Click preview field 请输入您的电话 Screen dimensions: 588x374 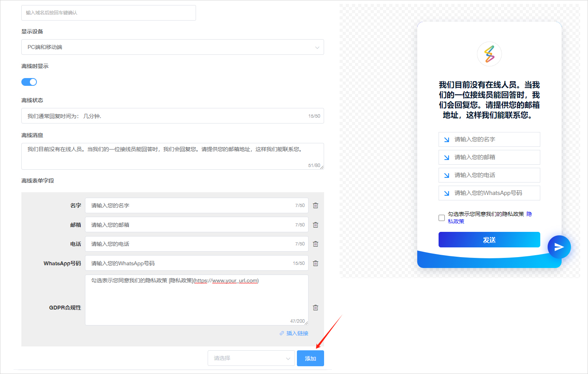click(489, 175)
